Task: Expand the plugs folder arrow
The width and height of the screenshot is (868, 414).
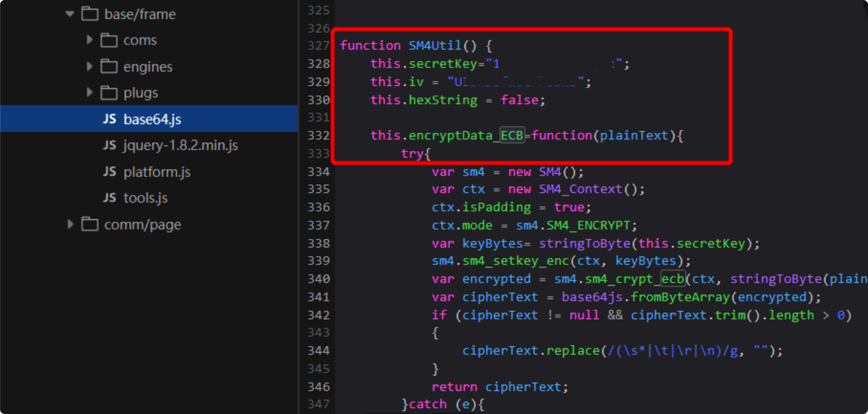Action: pyautogui.click(x=89, y=92)
